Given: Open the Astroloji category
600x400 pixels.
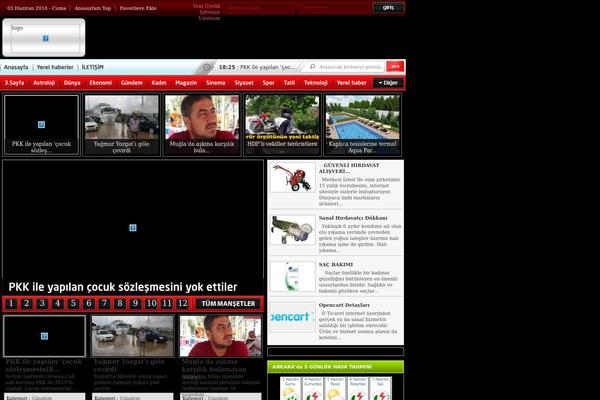Looking at the screenshot, I should (44, 83).
